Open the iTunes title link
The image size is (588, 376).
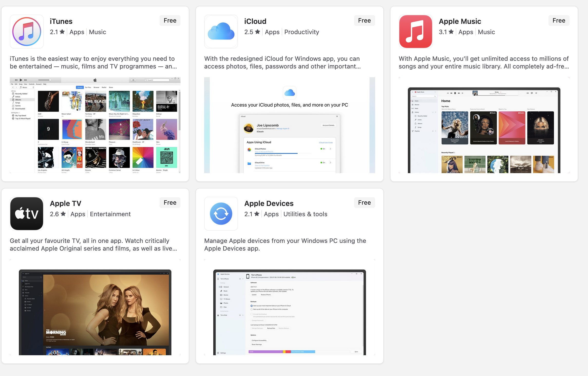61,21
